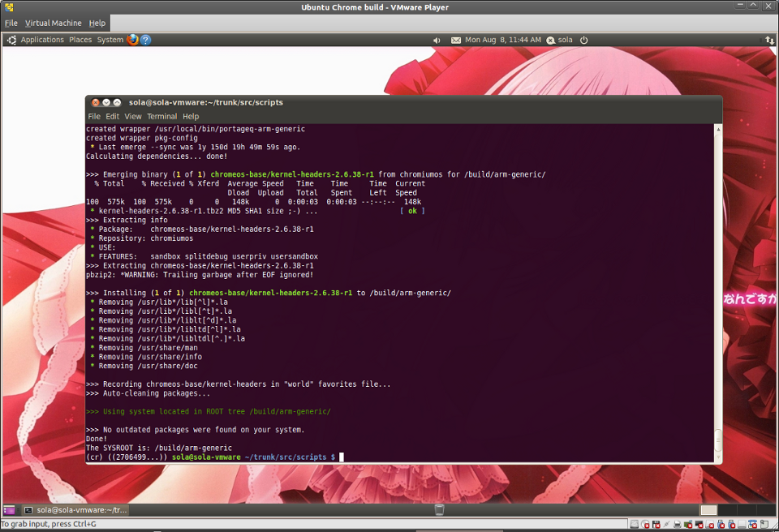Switch to the first workspace in switcher
The height and width of the screenshot is (532, 779).
708,510
